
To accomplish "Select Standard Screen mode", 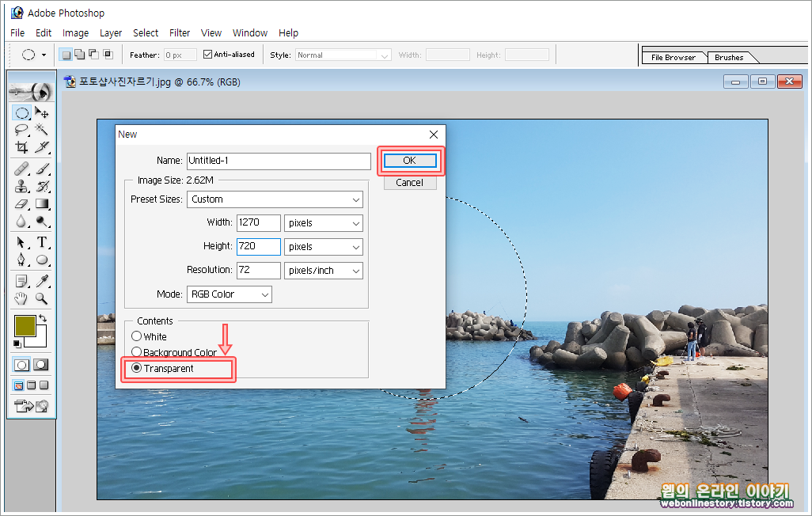I will coord(18,385).
